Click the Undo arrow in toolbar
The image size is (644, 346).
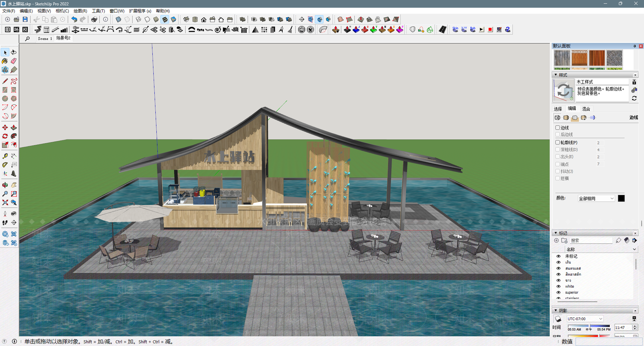point(74,19)
